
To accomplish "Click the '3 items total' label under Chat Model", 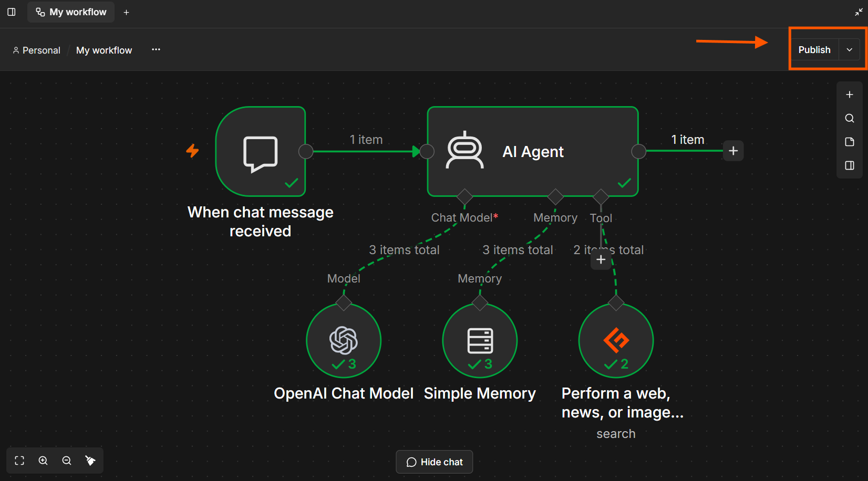I will [404, 250].
